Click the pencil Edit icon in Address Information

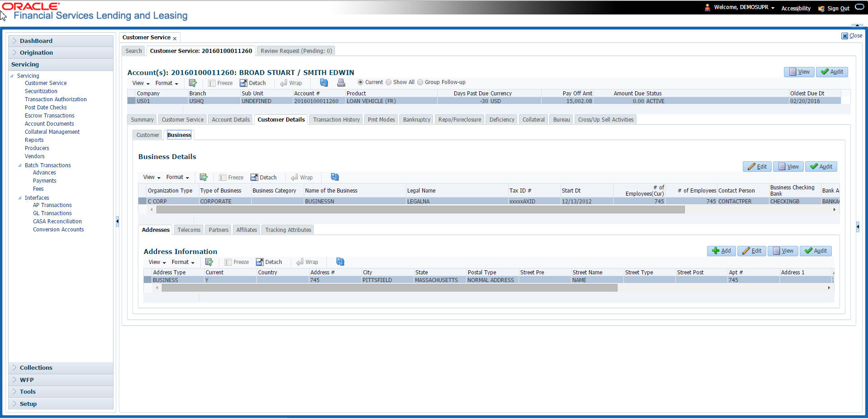coord(746,251)
